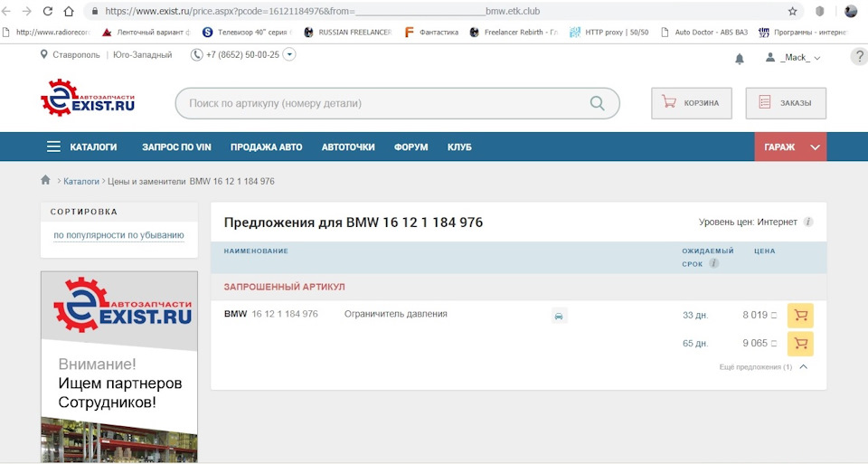Click the part number 16 12 1 184 976 in the BMW row
868x464 pixels.
coord(285,314)
